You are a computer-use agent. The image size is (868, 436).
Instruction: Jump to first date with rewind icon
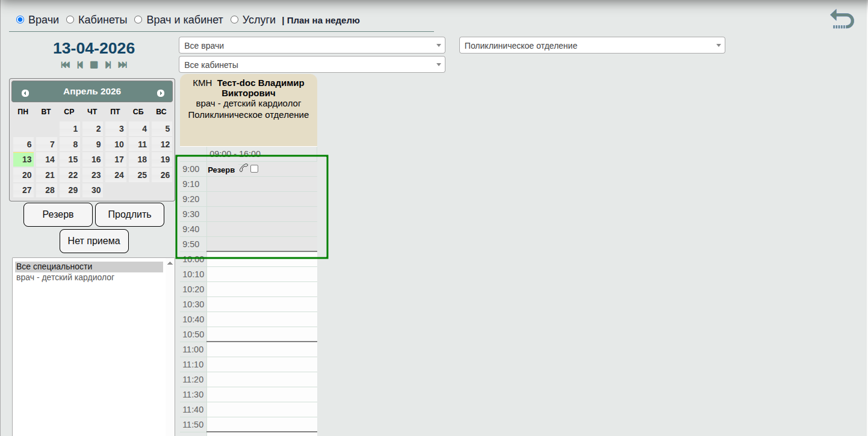pos(66,65)
